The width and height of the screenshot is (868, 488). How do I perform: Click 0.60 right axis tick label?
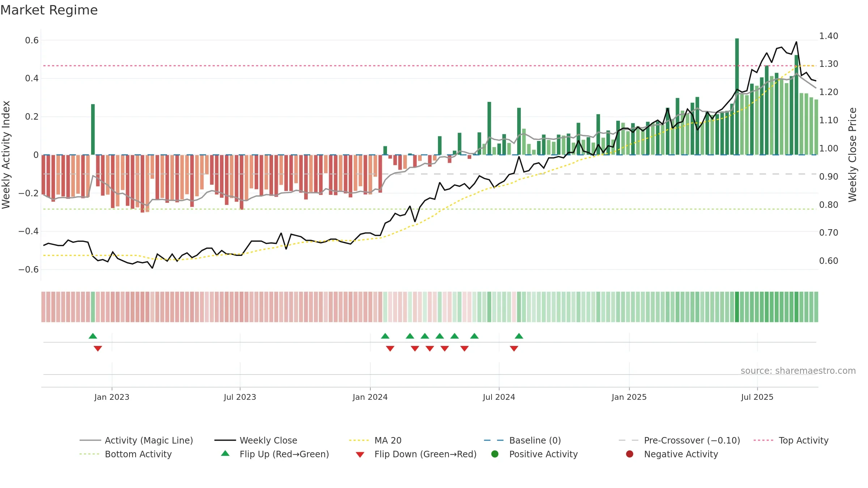pos(829,261)
